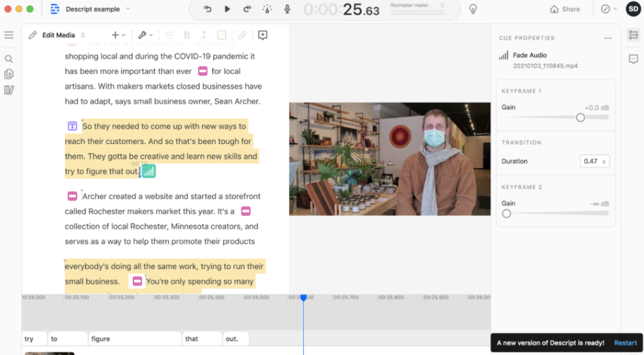Open the lightbulb tips icon
Image resolution: width=644 pixels, height=355 pixels.
pyautogui.click(x=473, y=9)
